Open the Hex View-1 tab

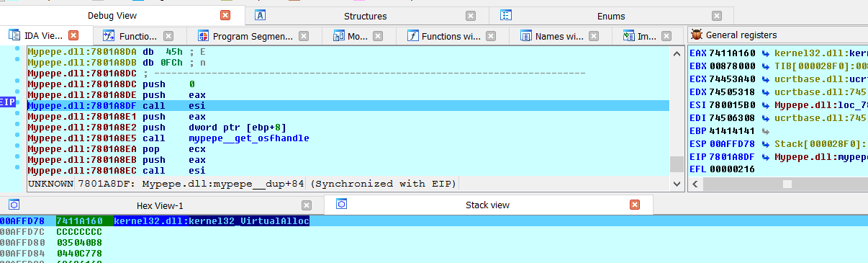[x=160, y=205]
